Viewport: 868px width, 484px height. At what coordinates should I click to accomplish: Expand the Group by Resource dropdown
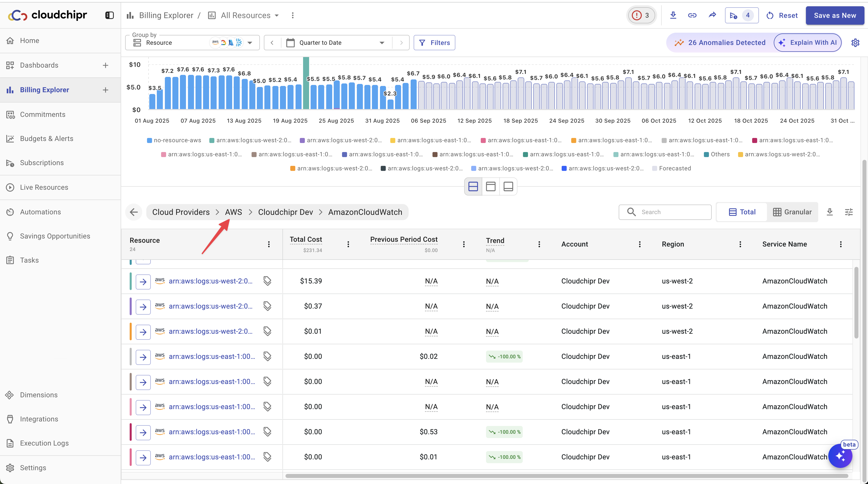click(192, 42)
